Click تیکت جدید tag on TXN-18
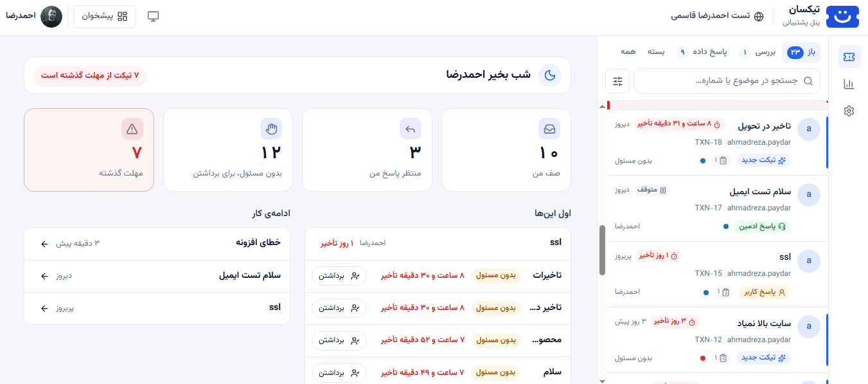Image resolution: width=868 pixels, height=384 pixels. 763,161
